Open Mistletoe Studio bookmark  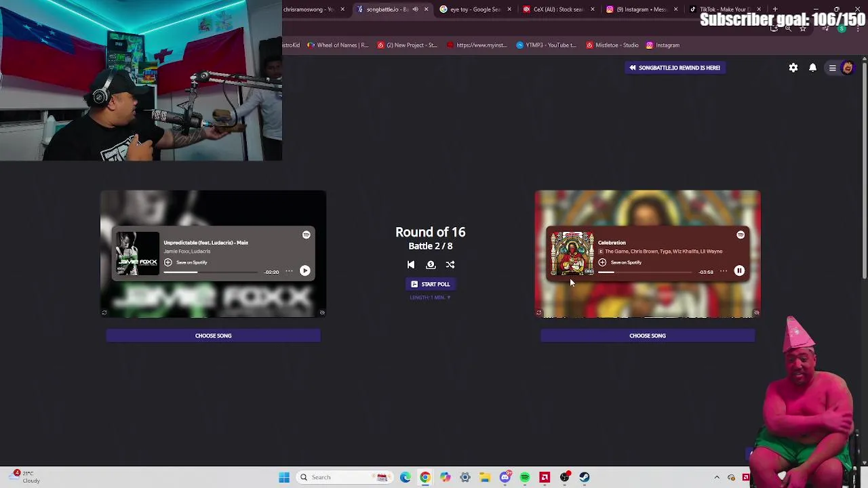coord(612,45)
